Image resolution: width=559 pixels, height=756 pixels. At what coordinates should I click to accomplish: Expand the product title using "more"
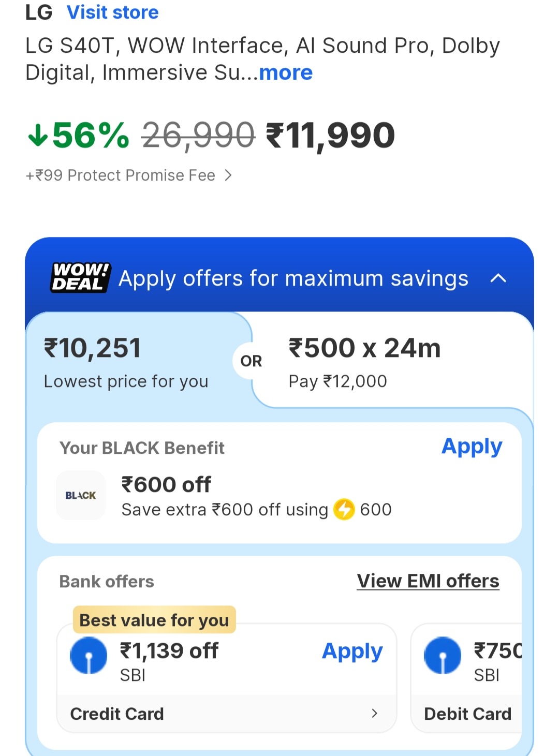[286, 73]
